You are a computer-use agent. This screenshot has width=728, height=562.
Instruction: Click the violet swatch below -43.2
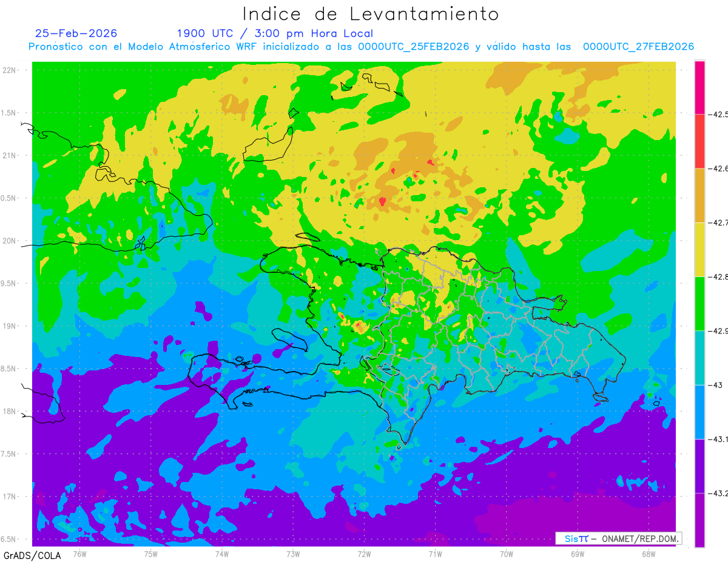coord(699,520)
